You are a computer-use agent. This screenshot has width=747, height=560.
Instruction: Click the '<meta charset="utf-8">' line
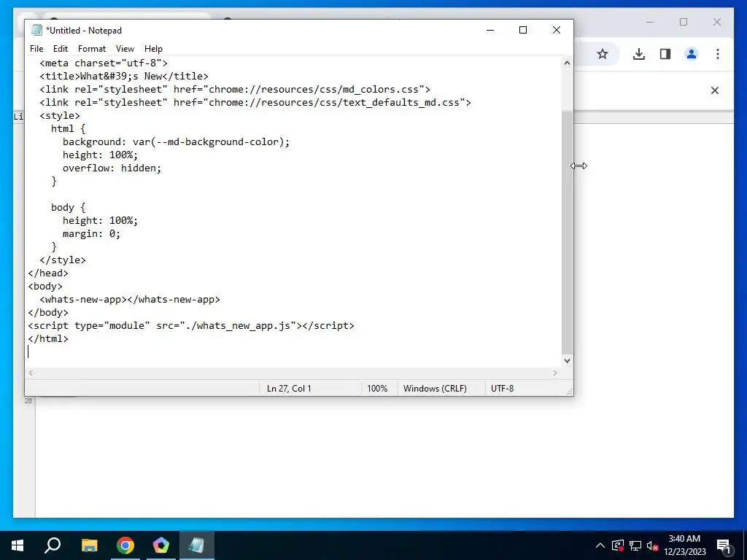[104, 63]
